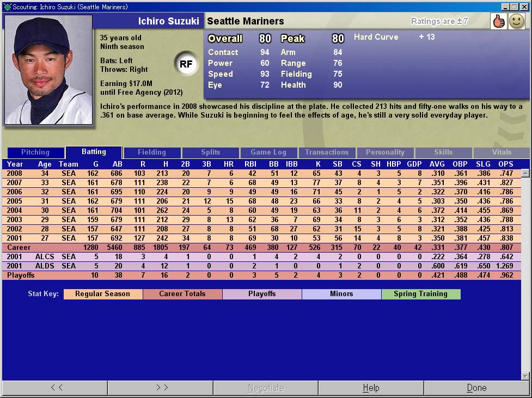Viewport: 532px width, 398px height.
Task: Click the Overall rating label
Action: [x=225, y=39]
